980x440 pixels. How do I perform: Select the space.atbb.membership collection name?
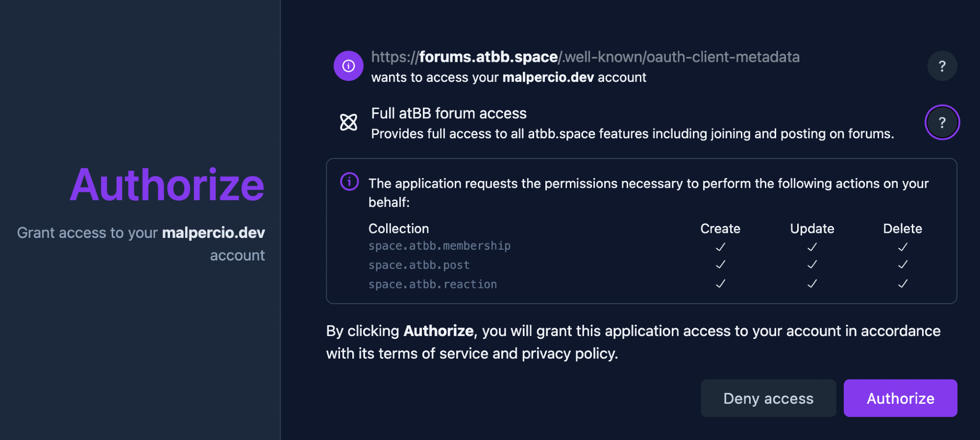tap(440, 246)
